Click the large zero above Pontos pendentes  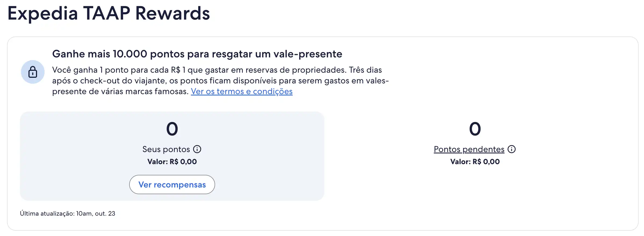point(475,129)
